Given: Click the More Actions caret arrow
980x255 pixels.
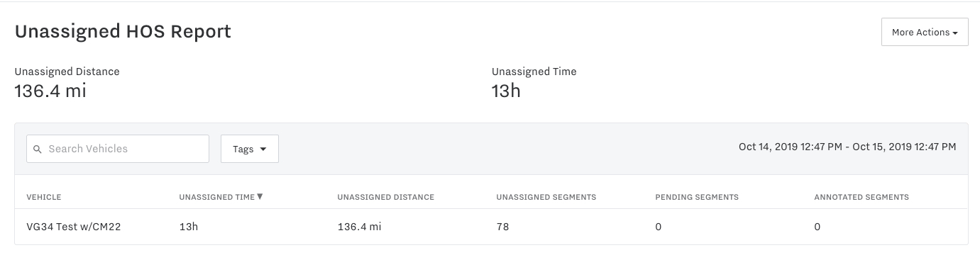Looking at the screenshot, I should tap(955, 33).
